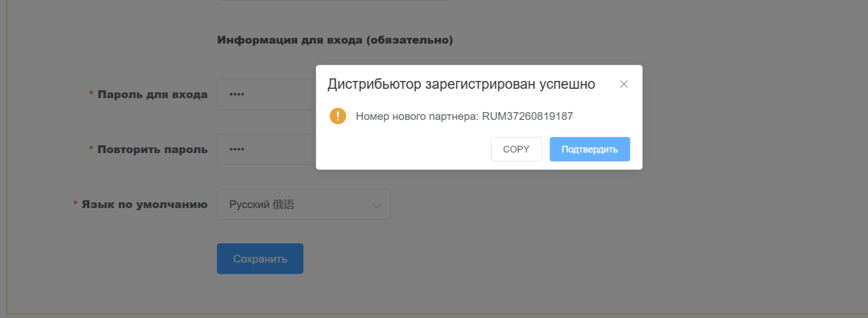This screenshot has width=868, height=318.
Task: Copy the partner number with COPY button
Action: (516, 149)
